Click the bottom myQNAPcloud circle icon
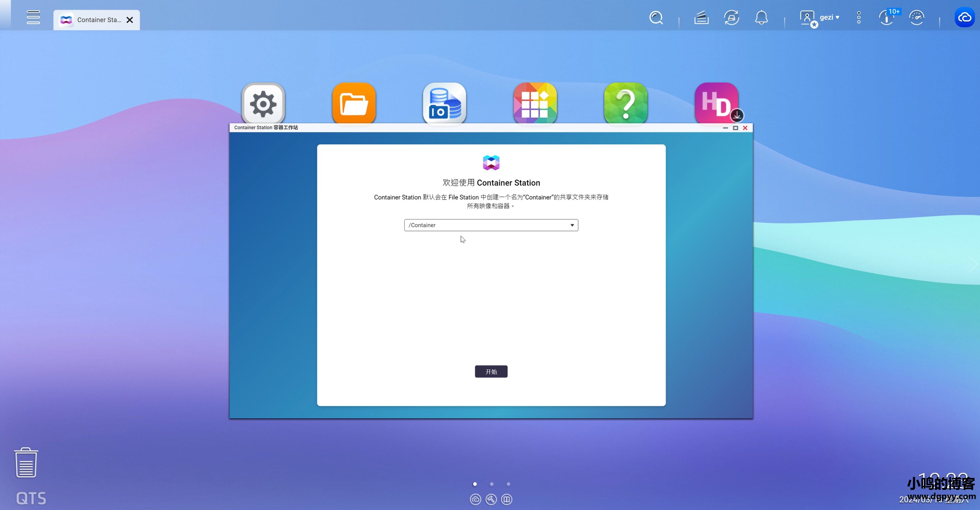Viewport: 980px width, 510px height. pos(475,499)
